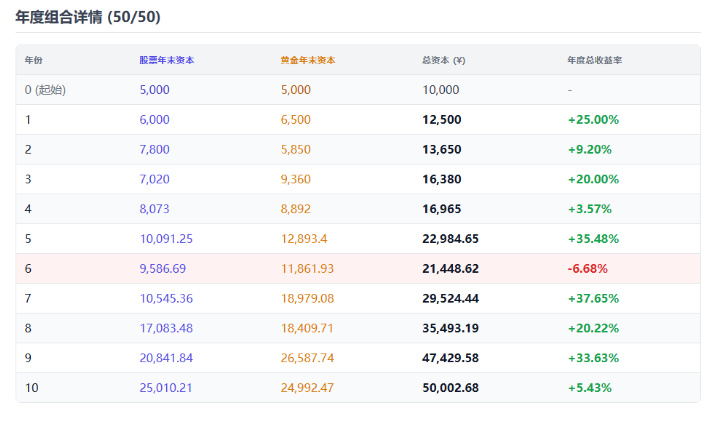Select stock value 25,010.21
Viewport: 712px width, 421px height.
166,388
